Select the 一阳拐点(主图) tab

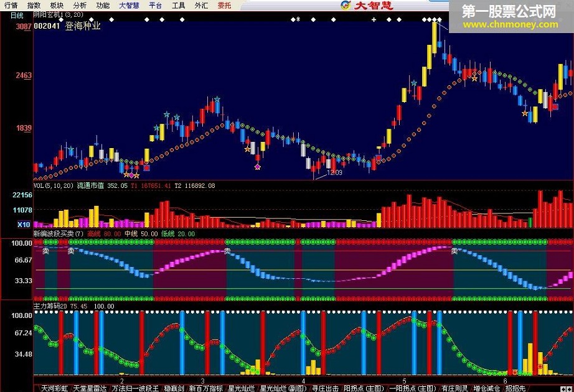pyautogui.click(x=413, y=388)
